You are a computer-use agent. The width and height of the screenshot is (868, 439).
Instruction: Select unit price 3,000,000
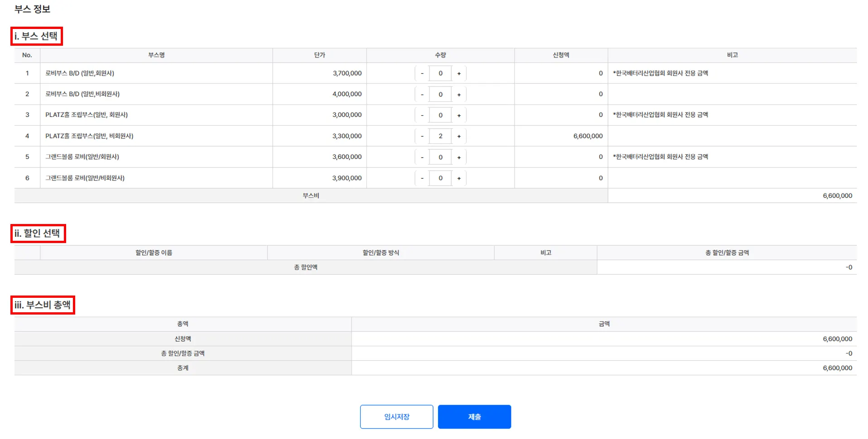347,115
